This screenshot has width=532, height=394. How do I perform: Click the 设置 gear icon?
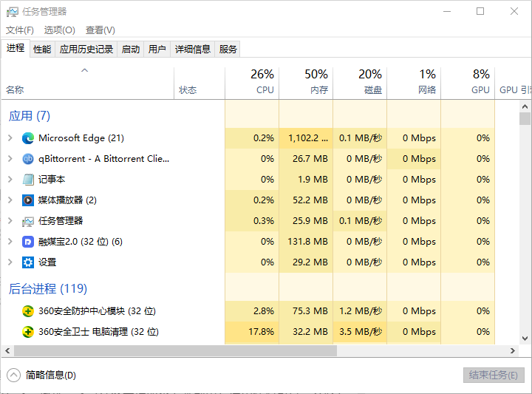[x=28, y=262]
